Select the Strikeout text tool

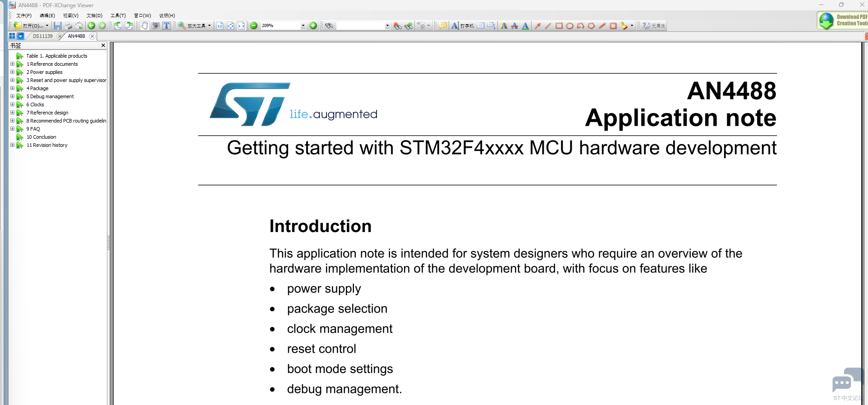(x=514, y=26)
